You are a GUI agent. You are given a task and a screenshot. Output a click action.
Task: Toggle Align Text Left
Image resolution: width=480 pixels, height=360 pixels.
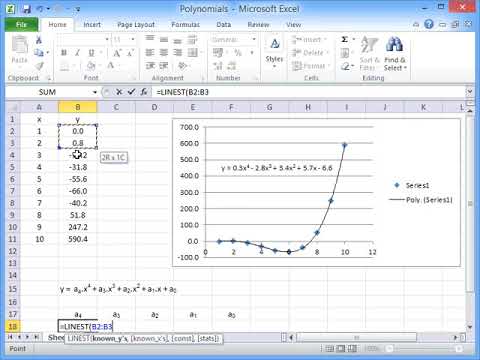(150, 53)
